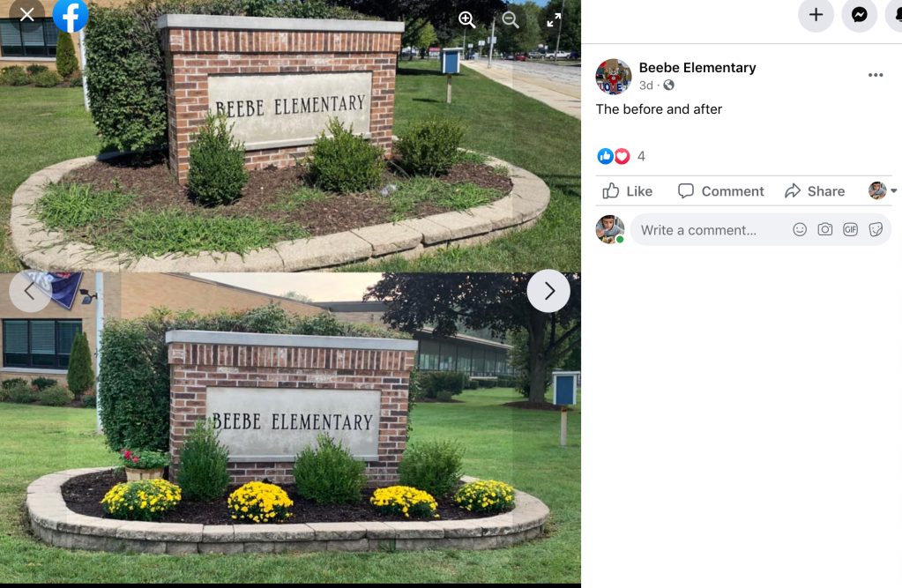
Task: Zoom in on the photo
Action: click(x=466, y=19)
